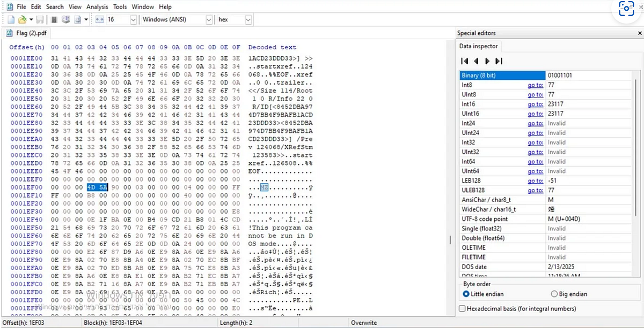
Task: Open a file using the folder icon
Action: pyautogui.click(x=23, y=19)
